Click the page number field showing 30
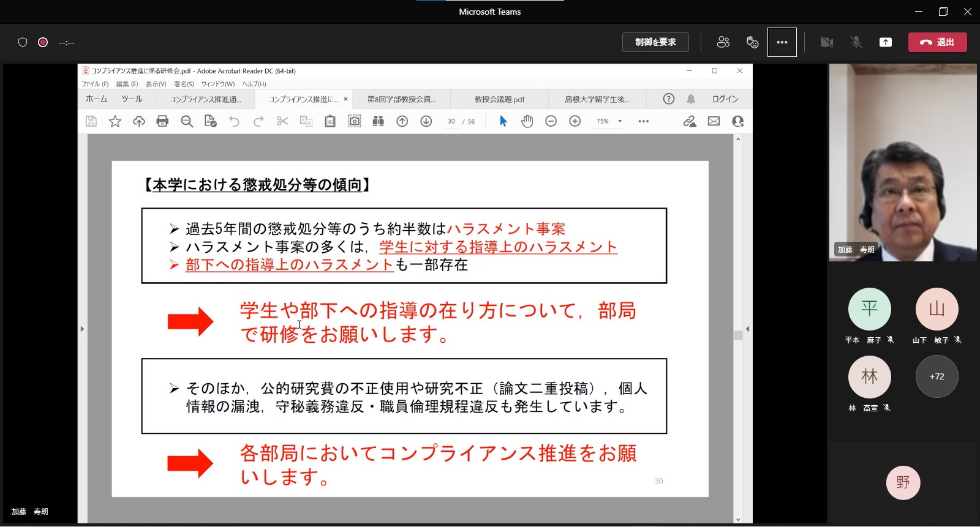 tap(451, 121)
